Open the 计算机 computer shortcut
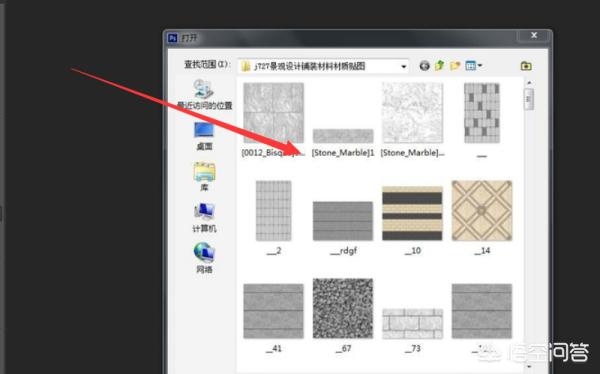Image resolution: width=600 pixels, height=374 pixels. coord(204,218)
